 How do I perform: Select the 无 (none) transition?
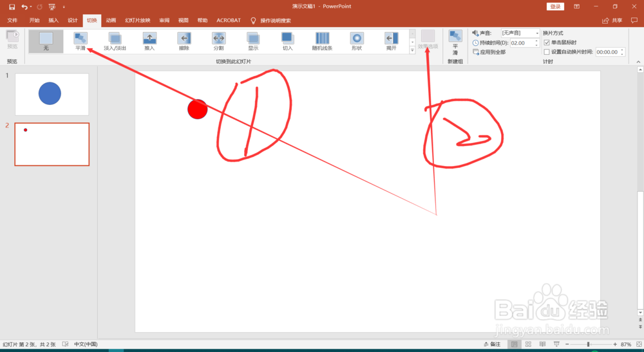[x=46, y=41]
